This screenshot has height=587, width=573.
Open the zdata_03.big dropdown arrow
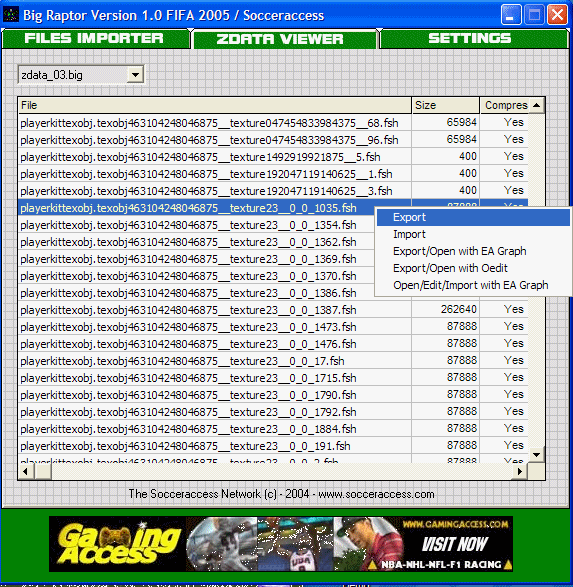coord(135,74)
